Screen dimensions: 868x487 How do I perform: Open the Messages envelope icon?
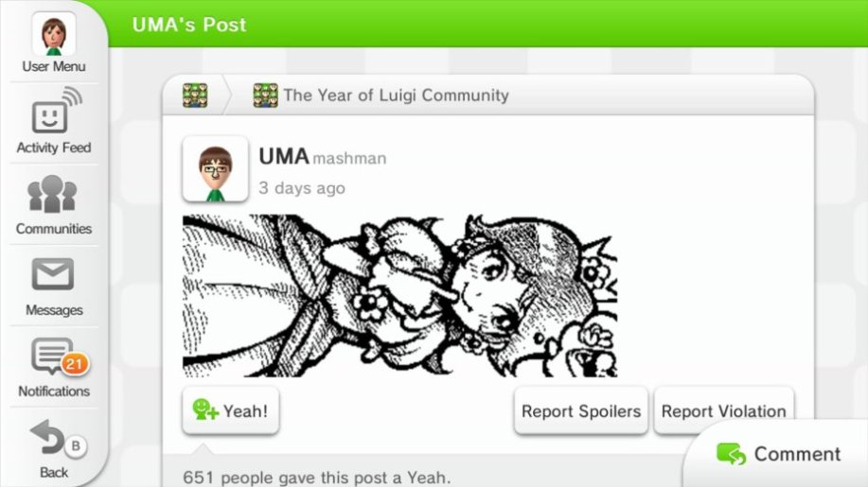(53, 273)
